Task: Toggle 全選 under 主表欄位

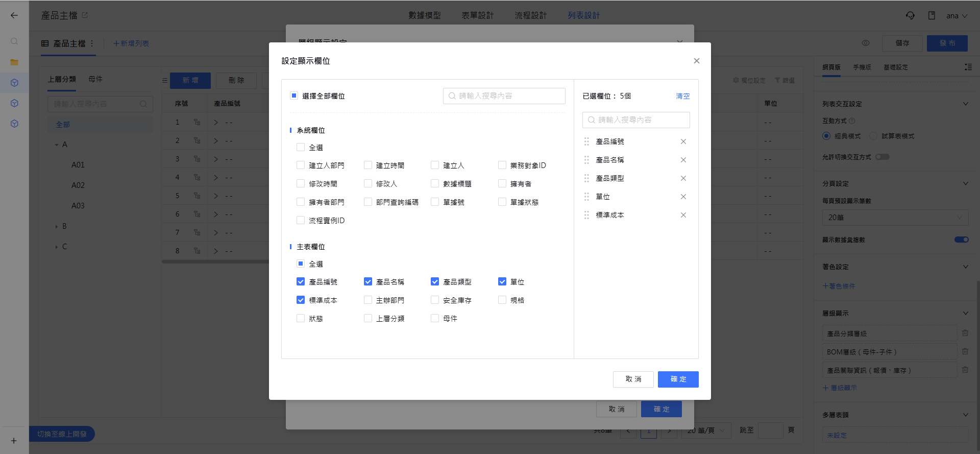Action: (x=301, y=264)
